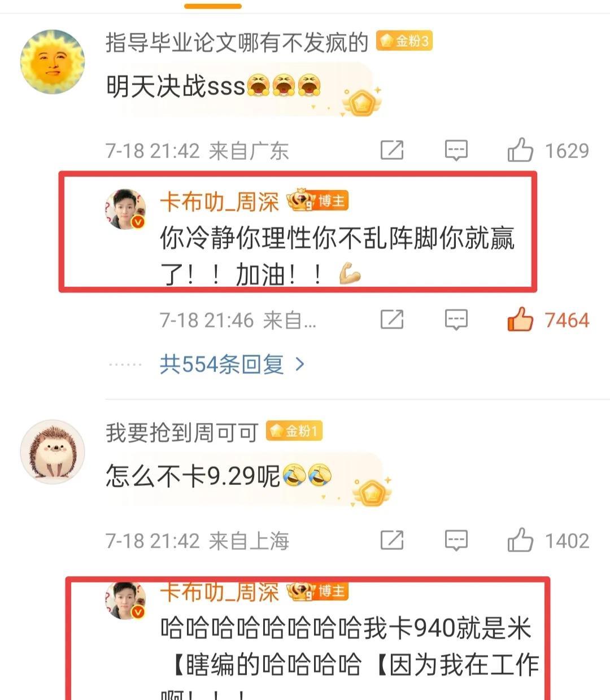Tap the 博主 badge in first reply
610x700 pixels.
(318, 201)
